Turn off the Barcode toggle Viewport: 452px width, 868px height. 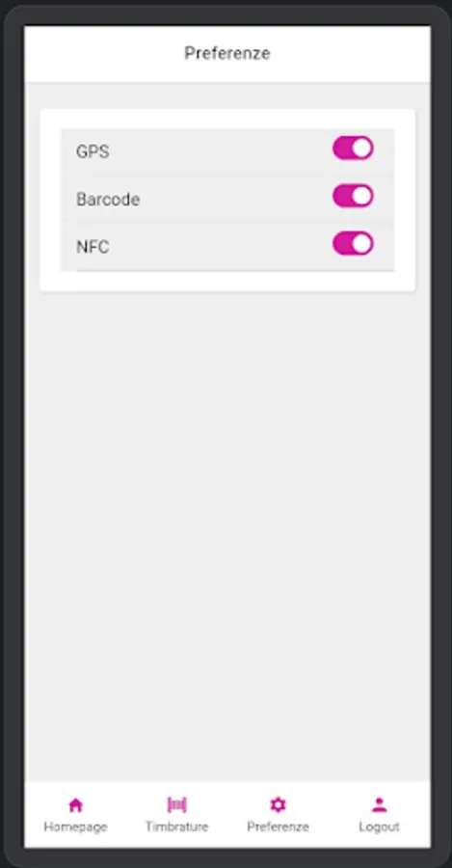click(353, 196)
